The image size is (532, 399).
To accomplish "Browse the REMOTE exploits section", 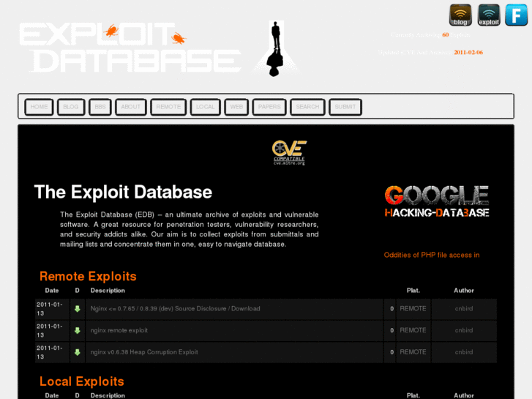I will pyautogui.click(x=168, y=107).
